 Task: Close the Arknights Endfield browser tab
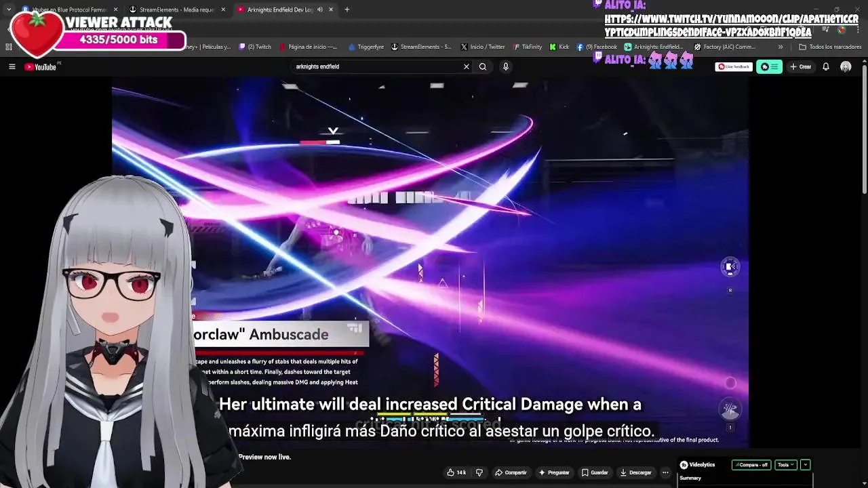[331, 9]
